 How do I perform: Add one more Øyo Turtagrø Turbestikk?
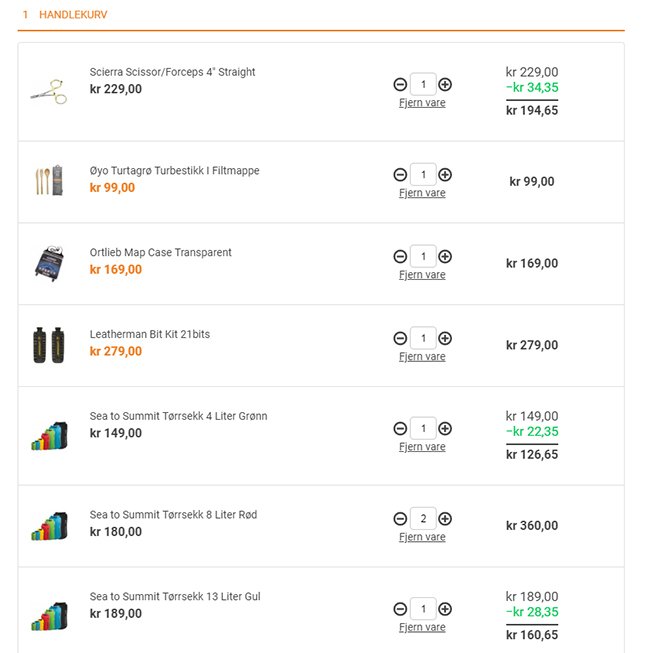click(445, 175)
